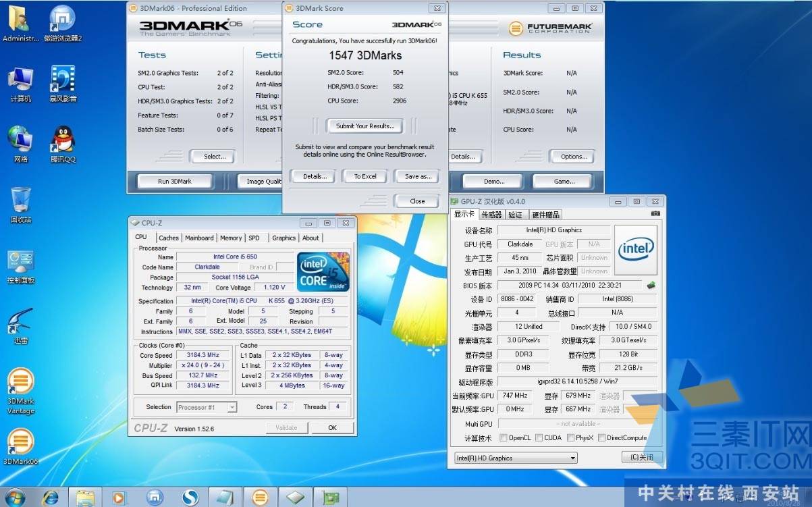The height and width of the screenshot is (507, 812).
Task: Click the 3184.3 MHz Core Speed value
Action: point(204,355)
